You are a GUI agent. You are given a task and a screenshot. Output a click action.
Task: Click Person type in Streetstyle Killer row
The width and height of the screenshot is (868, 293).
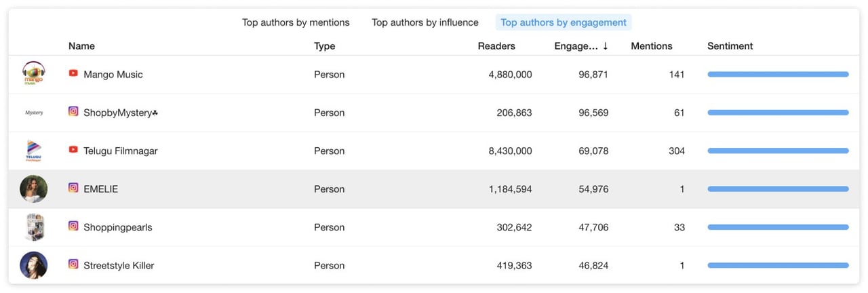tap(330, 265)
